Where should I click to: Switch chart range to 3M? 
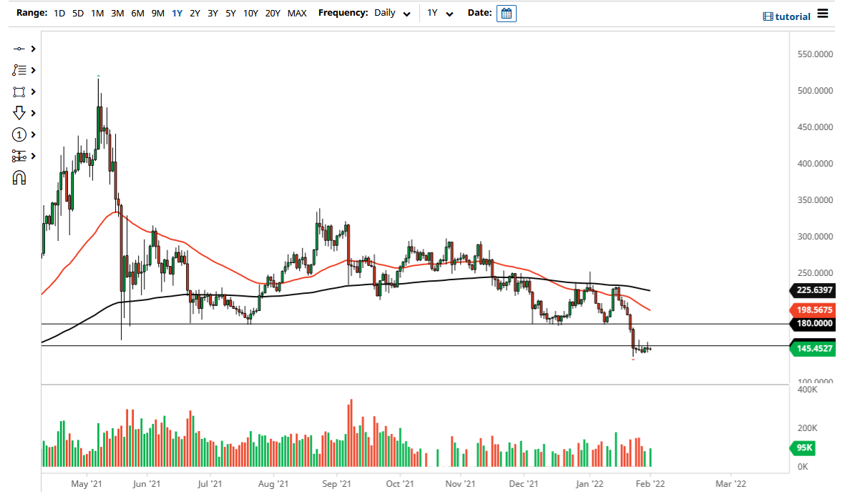tap(117, 13)
